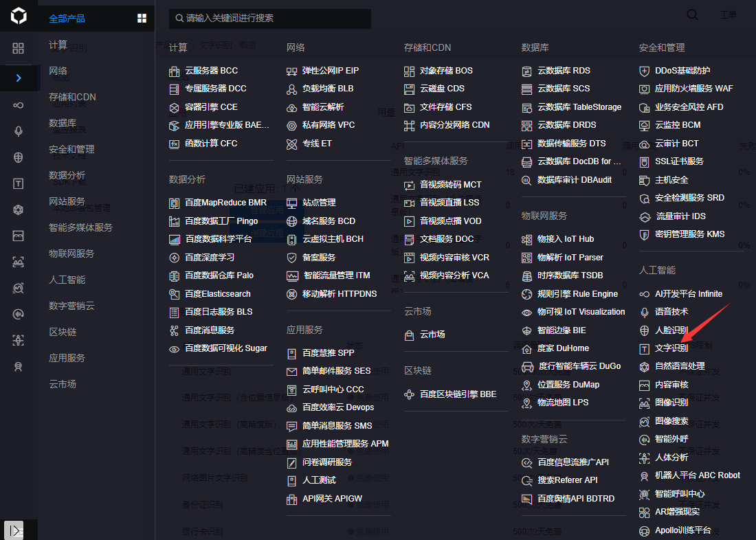Click the 备案服务 shield icon
The image size is (756, 540).
click(x=291, y=258)
